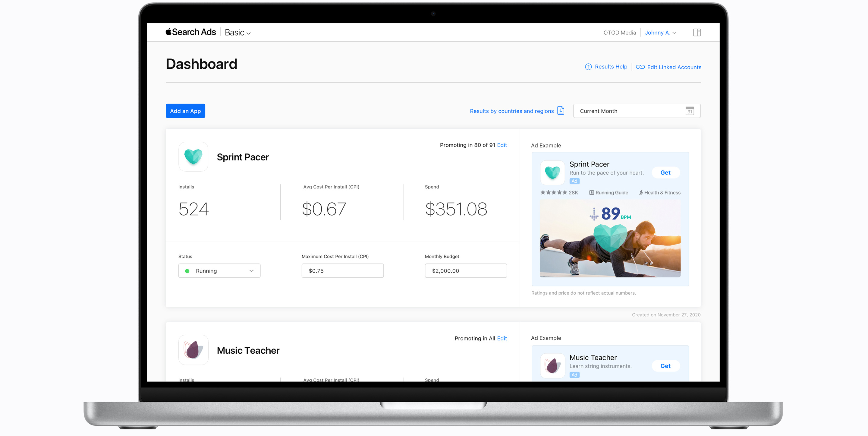Click the Maximum Cost Per Install input field
868x436 pixels.
tap(342, 271)
